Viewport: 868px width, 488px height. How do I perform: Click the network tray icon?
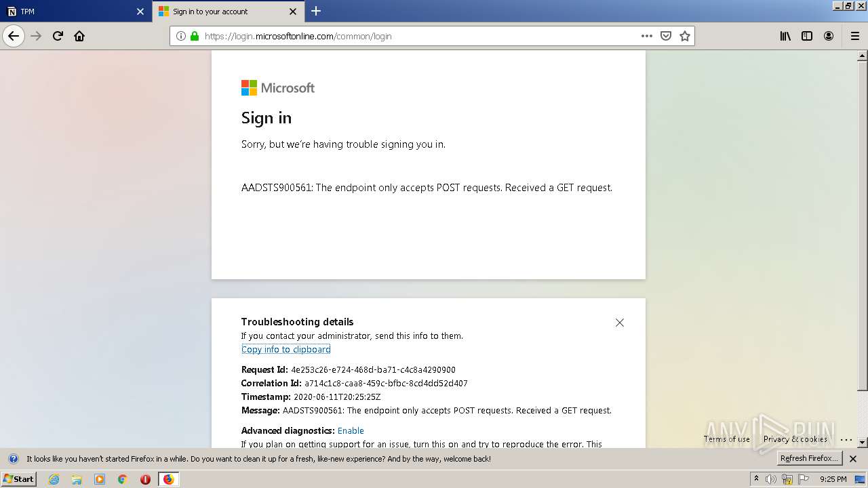pos(787,479)
